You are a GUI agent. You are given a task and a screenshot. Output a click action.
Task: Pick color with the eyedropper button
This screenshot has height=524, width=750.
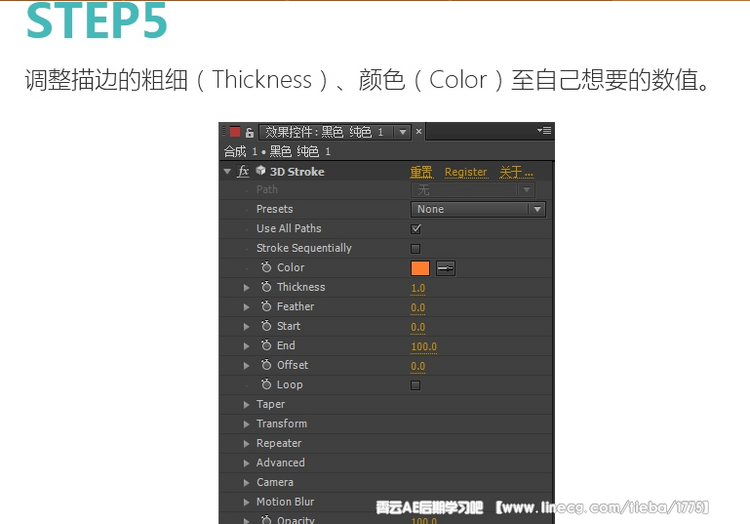445,268
